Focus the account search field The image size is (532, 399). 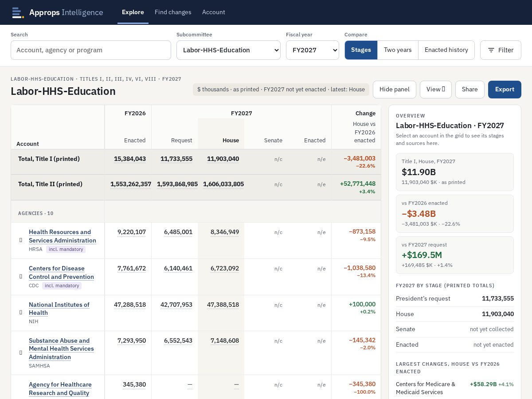pyautogui.click(x=91, y=50)
